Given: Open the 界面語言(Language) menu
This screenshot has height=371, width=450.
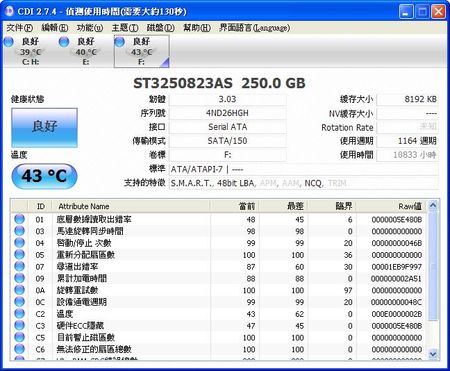Looking at the screenshot, I should (x=254, y=28).
